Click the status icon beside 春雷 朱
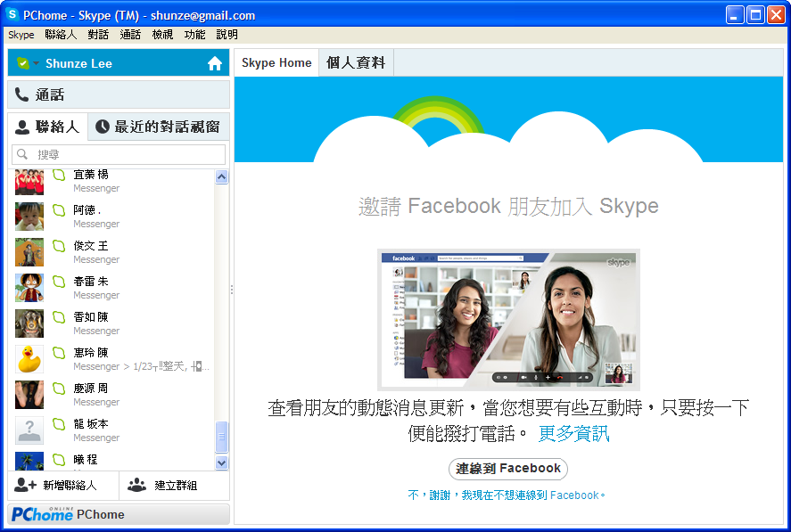791x532 pixels. (59, 282)
